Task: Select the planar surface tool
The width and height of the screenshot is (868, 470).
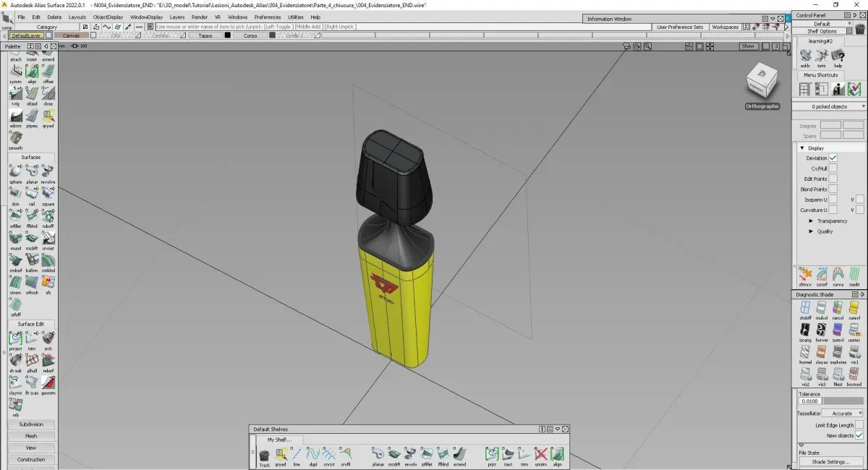Action: [x=32, y=172]
